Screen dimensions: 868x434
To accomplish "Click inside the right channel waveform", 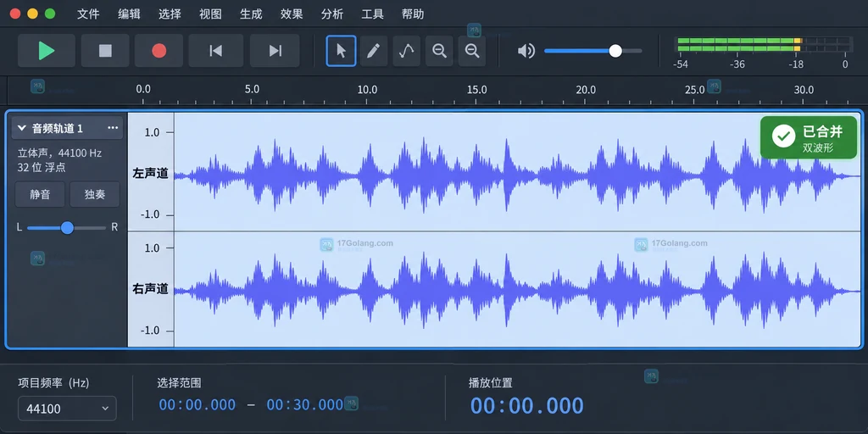I will [x=518, y=290].
